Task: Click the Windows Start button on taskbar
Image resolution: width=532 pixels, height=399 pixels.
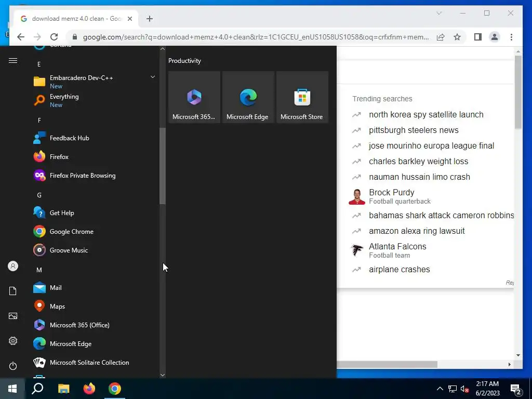Action: pos(12,389)
